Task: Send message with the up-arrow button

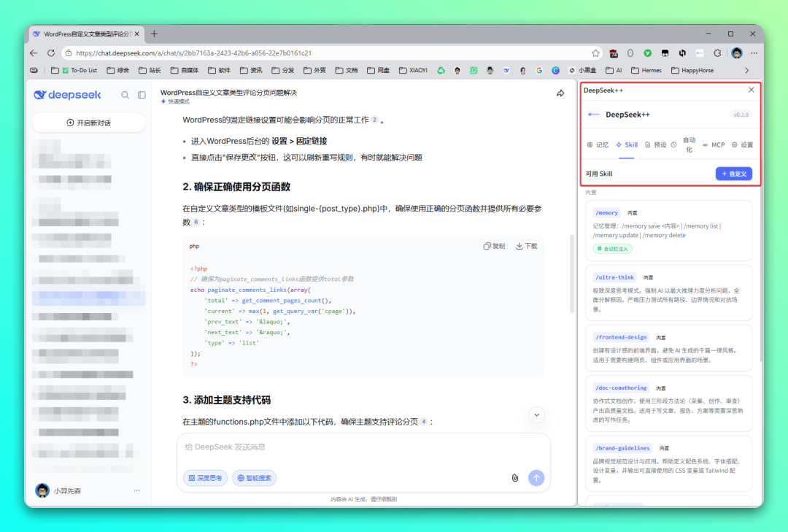Action: click(536, 478)
